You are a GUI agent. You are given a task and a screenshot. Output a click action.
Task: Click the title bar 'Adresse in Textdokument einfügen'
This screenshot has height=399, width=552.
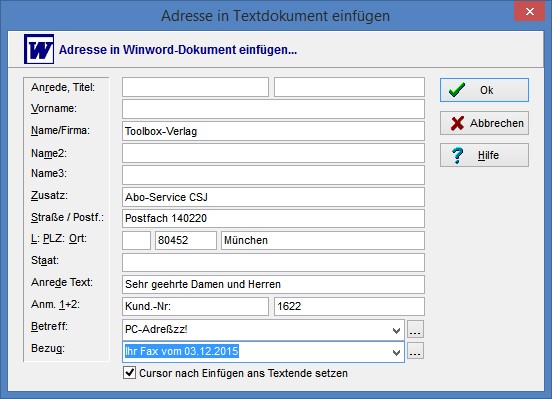pyautogui.click(x=276, y=16)
